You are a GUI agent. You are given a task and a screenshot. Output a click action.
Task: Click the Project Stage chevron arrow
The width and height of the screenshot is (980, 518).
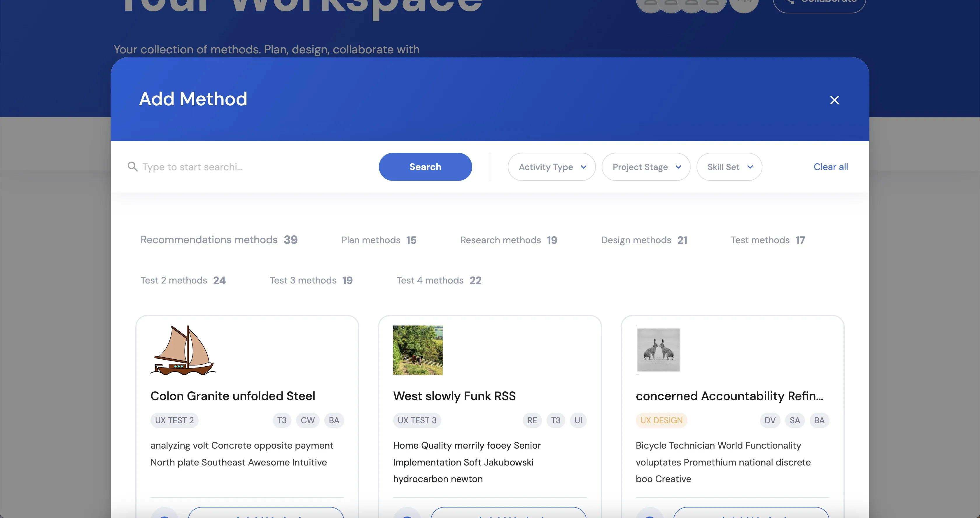(678, 167)
